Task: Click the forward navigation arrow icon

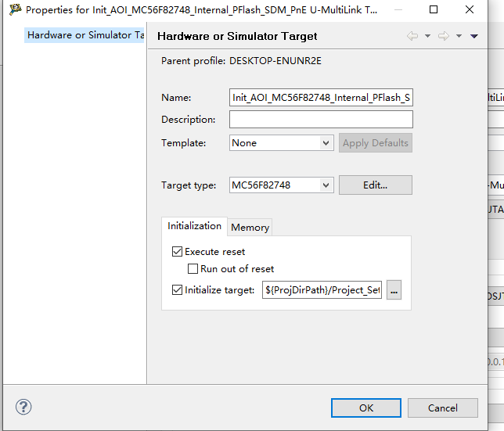Action: tap(444, 36)
